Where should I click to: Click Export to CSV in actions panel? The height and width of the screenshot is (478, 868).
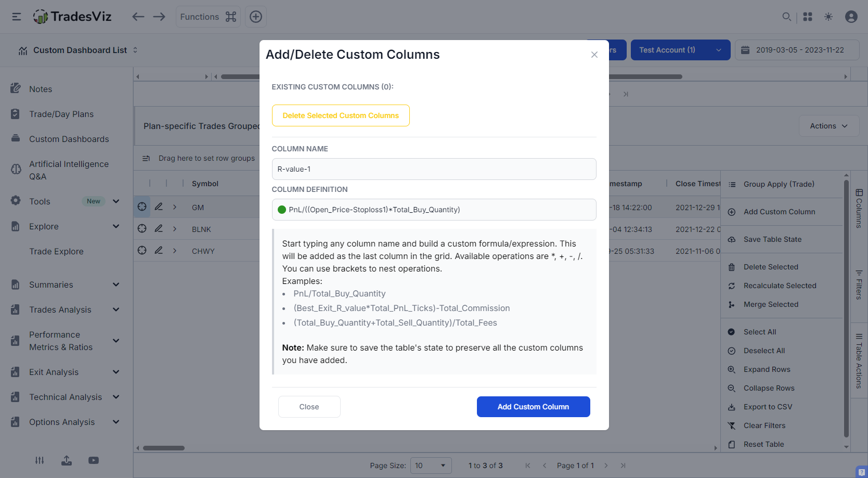(768, 407)
